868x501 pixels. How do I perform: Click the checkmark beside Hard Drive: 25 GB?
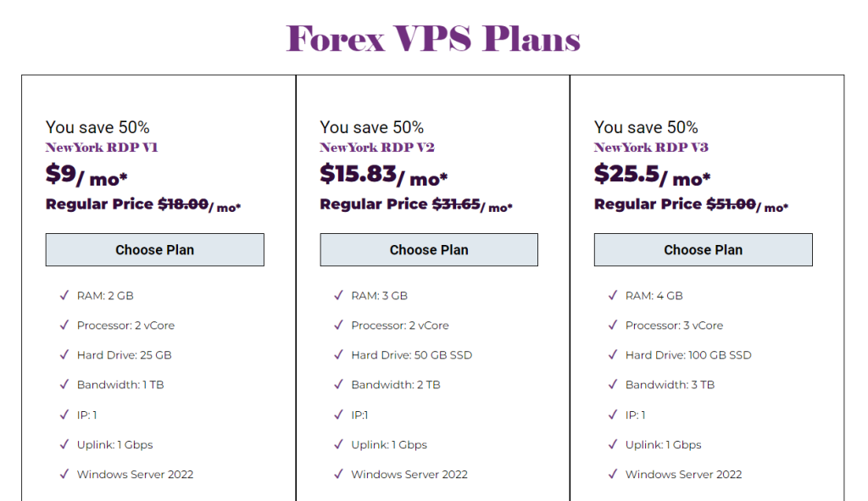tap(64, 355)
